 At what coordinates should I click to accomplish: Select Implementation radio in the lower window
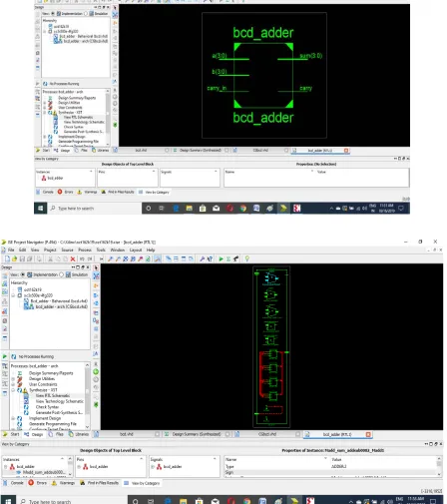click(23, 274)
